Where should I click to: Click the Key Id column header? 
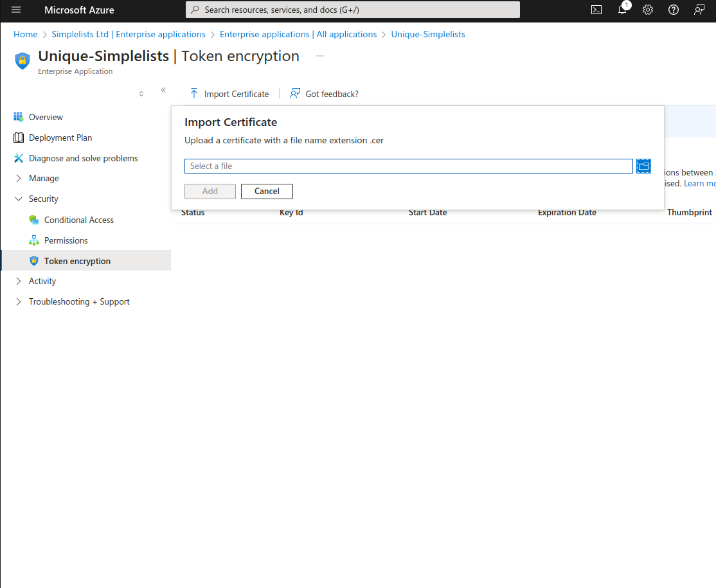pos(291,213)
